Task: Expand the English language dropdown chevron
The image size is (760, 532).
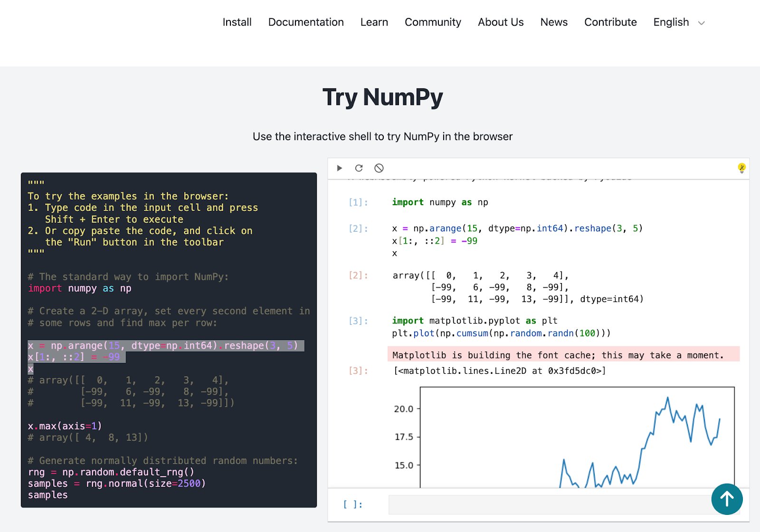Action: pyautogui.click(x=701, y=23)
